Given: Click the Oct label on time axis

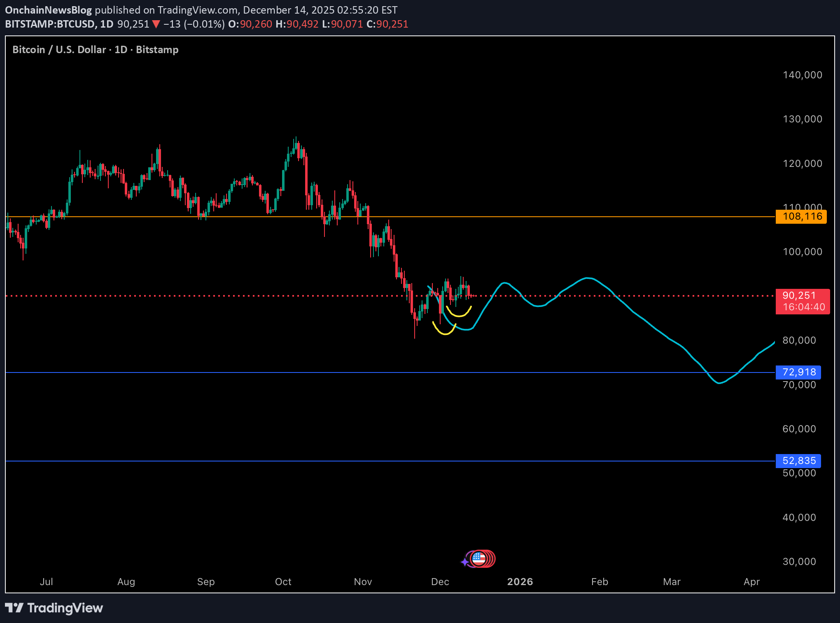Looking at the screenshot, I should point(283,582).
